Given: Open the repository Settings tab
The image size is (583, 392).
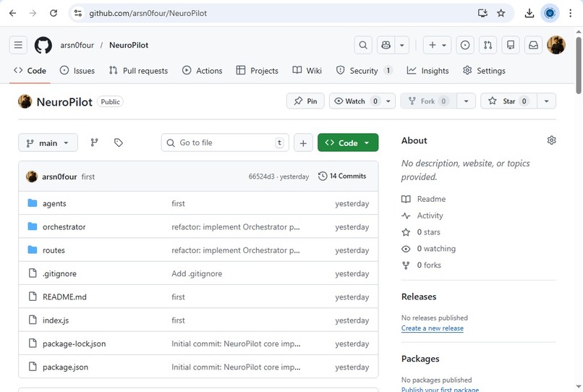Looking at the screenshot, I should [484, 71].
